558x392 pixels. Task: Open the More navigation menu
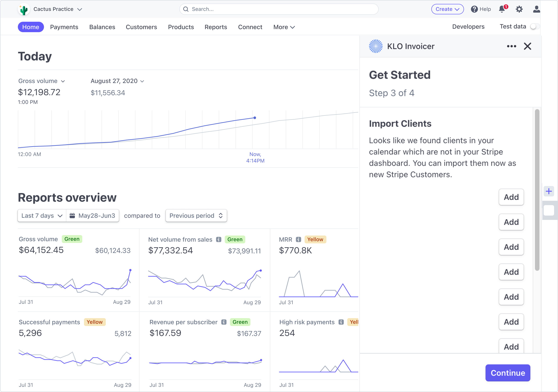pyautogui.click(x=284, y=27)
